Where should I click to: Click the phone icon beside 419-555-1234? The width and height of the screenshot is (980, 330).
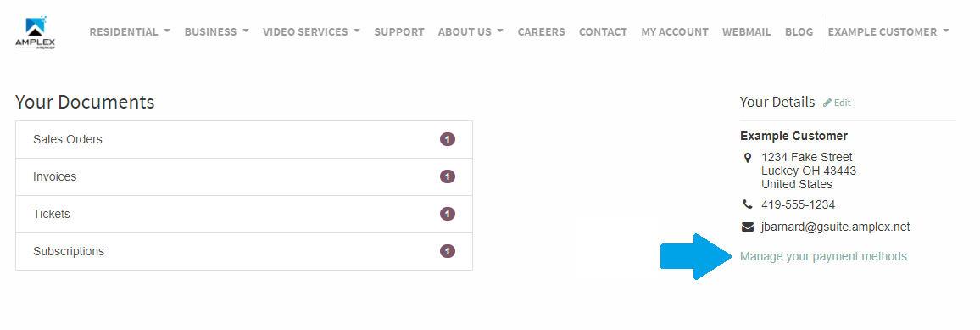(747, 204)
